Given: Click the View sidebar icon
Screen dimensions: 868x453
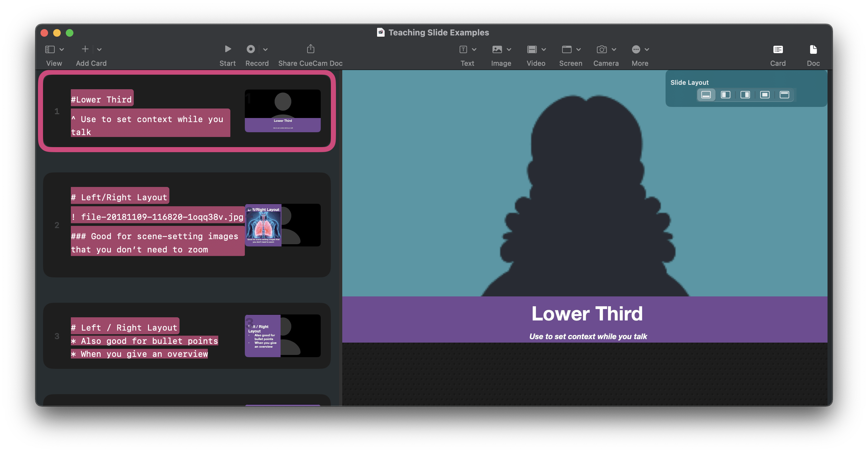Looking at the screenshot, I should click(x=50, y=49).
